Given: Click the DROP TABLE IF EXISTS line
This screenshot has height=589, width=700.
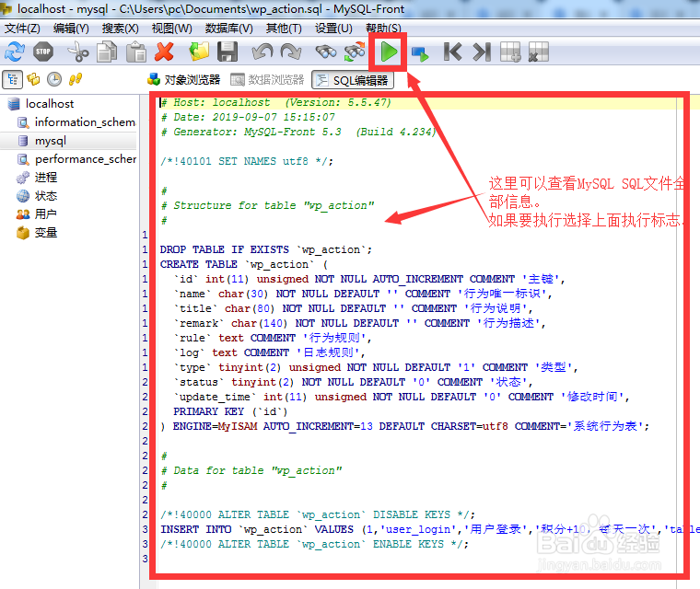Looking at the screenshot, I should click(x=265, y=249).
